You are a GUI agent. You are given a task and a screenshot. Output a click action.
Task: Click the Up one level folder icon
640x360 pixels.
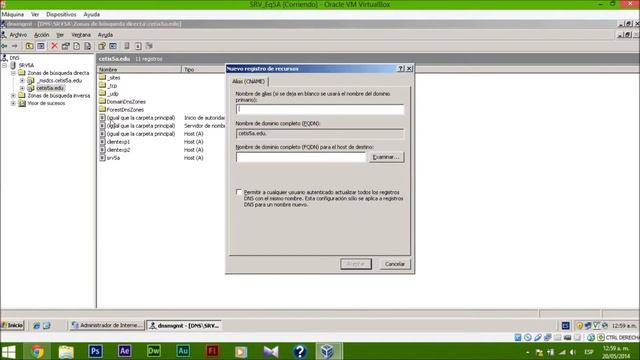[29, 46]
